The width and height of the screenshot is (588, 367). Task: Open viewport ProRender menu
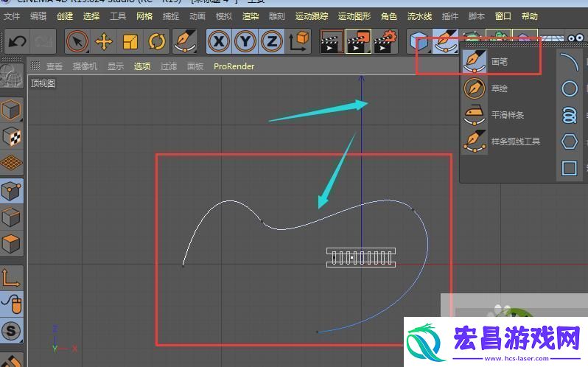234,66
